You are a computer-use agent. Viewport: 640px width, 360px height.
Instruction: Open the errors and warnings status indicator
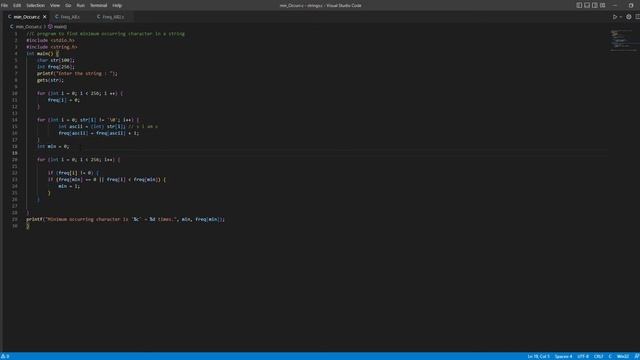pos(5,356)
